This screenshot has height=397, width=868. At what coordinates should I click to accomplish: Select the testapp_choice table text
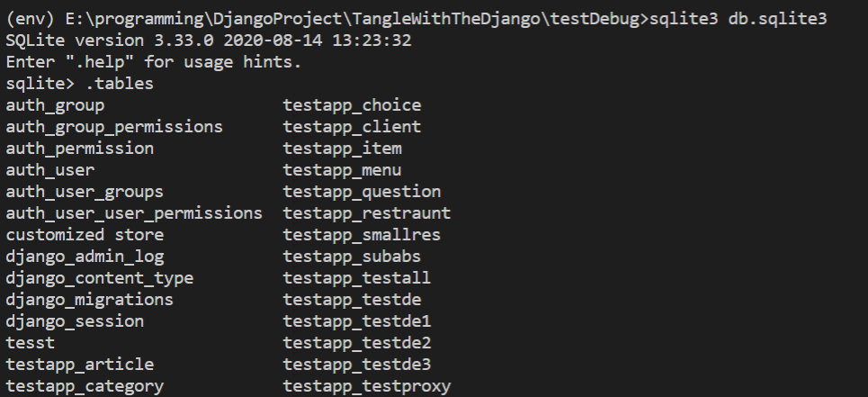pos(352,105)
